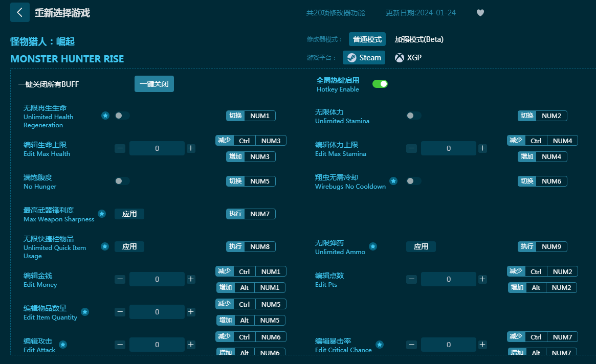Turn on No Hunger toggle
596x364 pixels.
pos(122,181)
